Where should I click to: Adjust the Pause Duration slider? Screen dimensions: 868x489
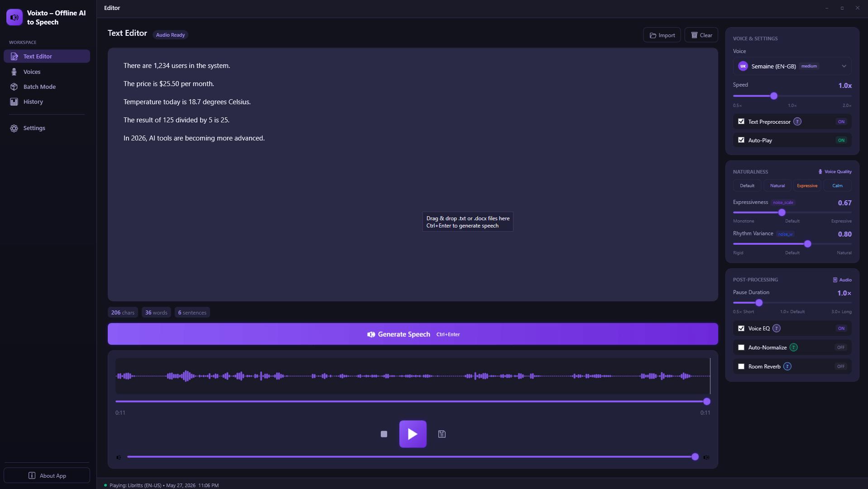coord(792,303)
